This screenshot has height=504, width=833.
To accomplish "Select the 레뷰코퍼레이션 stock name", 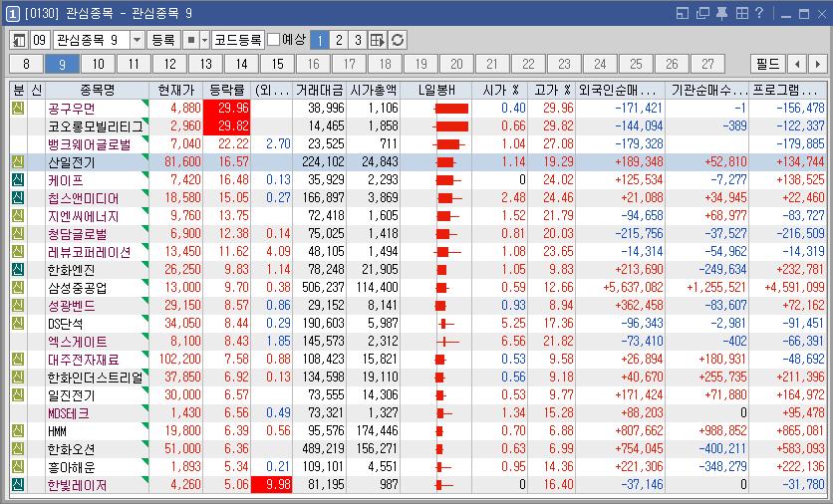I will click(90, 252).
